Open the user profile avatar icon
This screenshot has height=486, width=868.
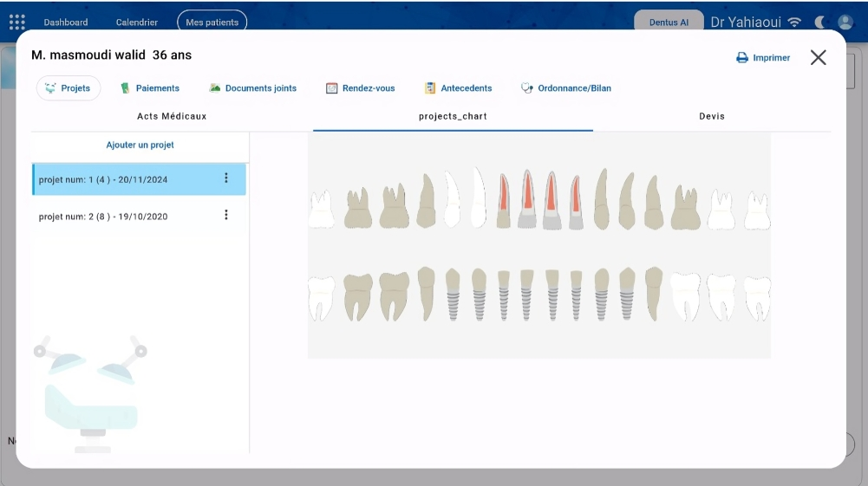point(845,23)
